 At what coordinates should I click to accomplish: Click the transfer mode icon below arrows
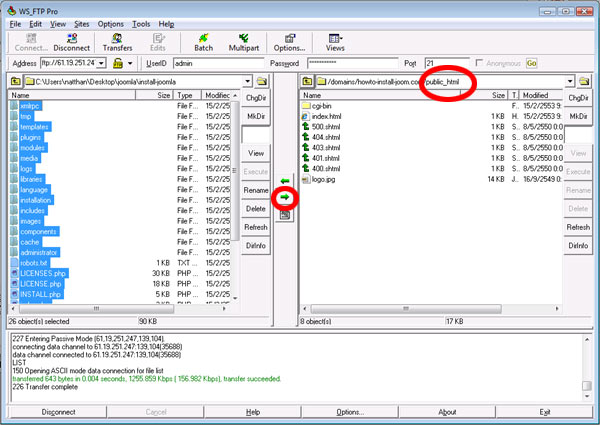coord(285,215)
